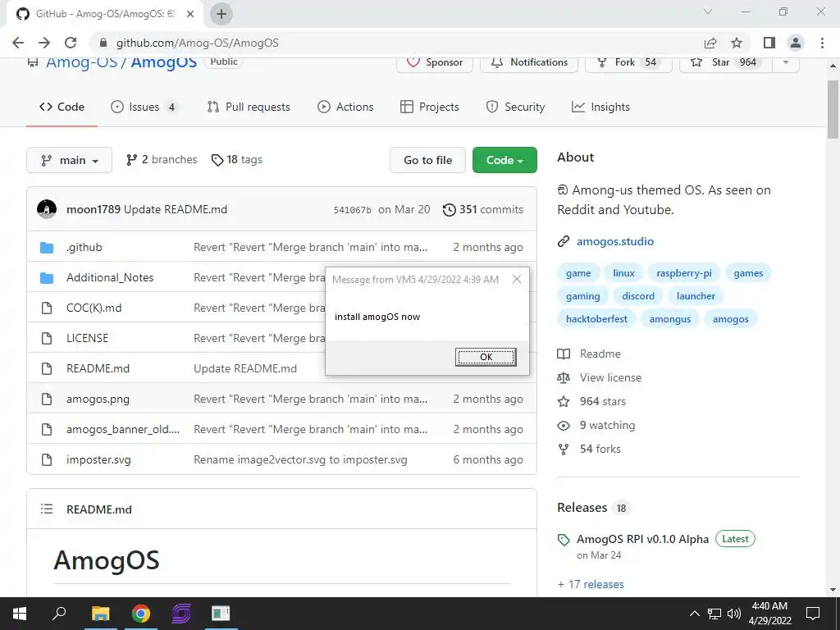Open View license in About

click(610, 377)
